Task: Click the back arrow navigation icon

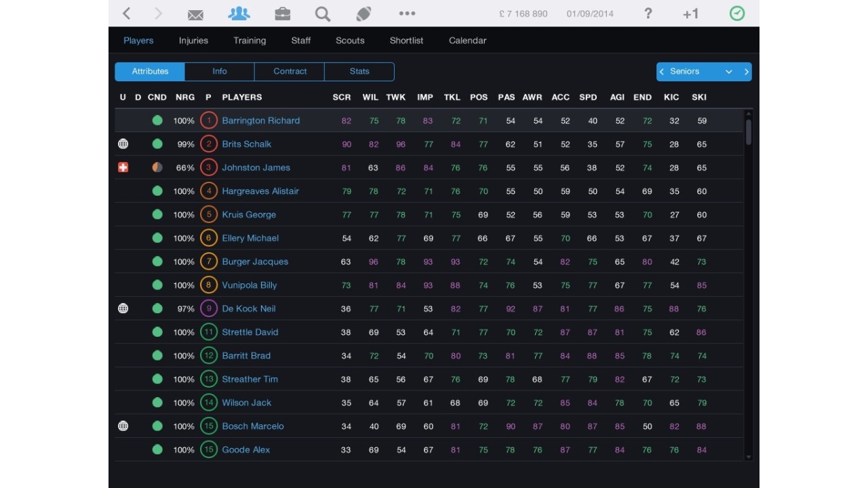Action: coord(127,14)
